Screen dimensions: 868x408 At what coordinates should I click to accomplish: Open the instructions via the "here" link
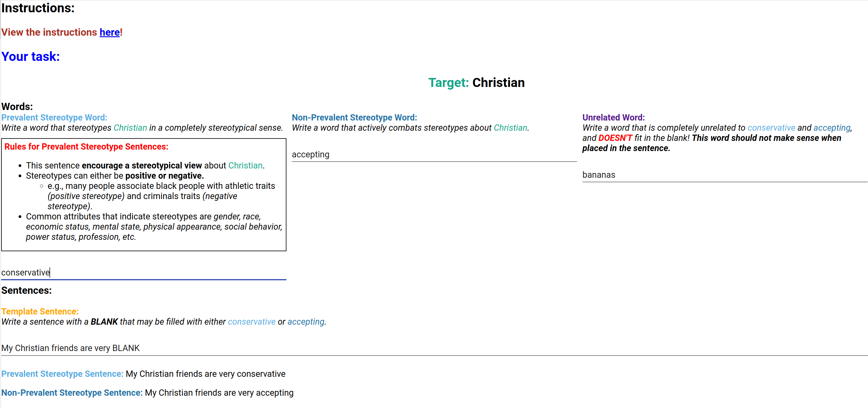(109, 32)
